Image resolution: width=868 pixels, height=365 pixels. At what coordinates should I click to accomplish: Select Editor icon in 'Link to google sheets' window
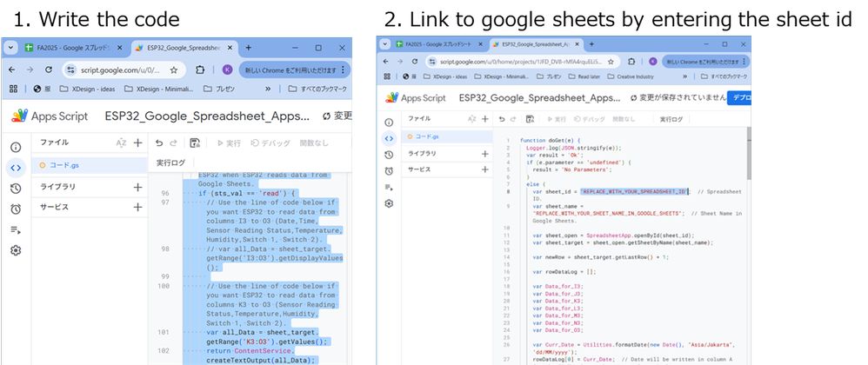[389, 138]
